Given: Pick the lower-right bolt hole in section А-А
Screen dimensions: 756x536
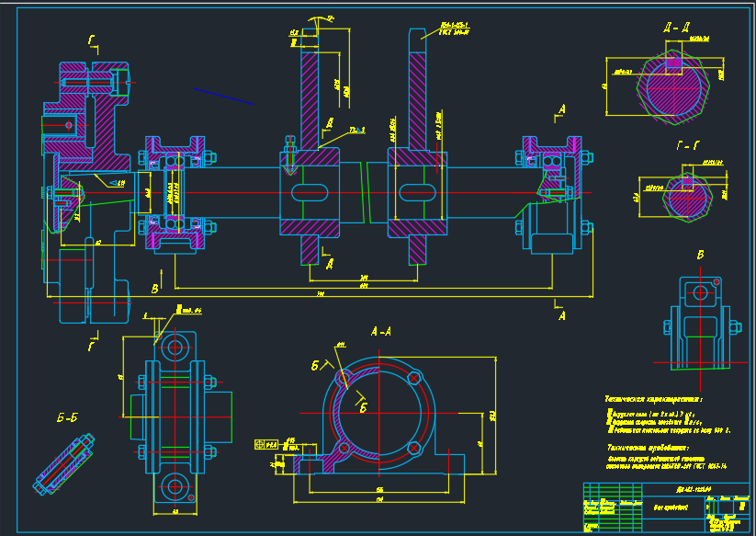Looking at the screenshot, I should pos(414,448).
